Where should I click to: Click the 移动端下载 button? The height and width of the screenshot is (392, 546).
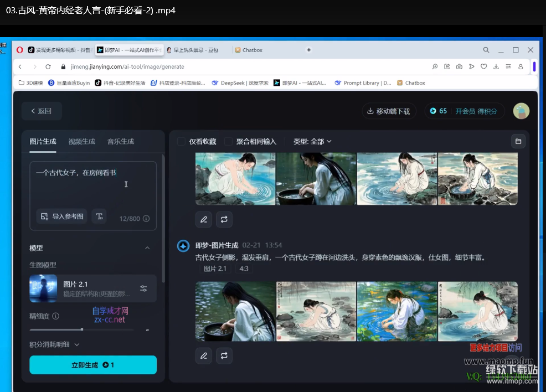(x=388, y=111)
